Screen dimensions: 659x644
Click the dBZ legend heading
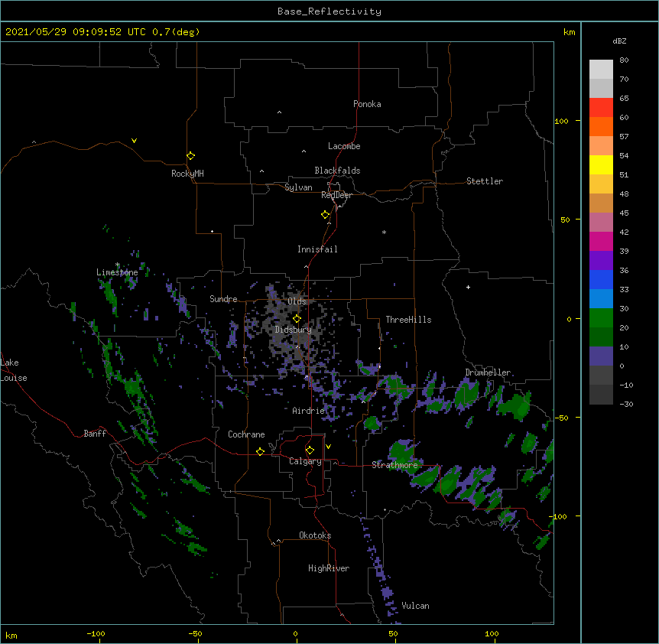pyautogui.click(x=619, y=41)
